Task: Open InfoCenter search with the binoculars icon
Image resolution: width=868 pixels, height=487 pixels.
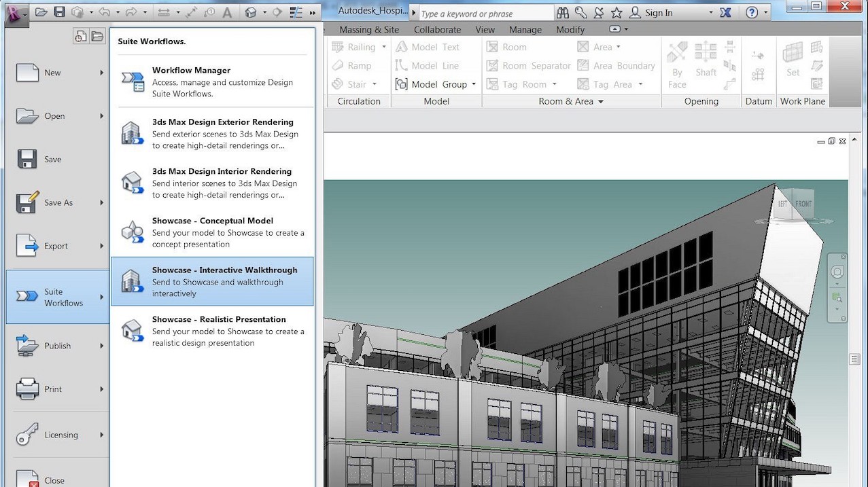Action: (x=563, y=12)
